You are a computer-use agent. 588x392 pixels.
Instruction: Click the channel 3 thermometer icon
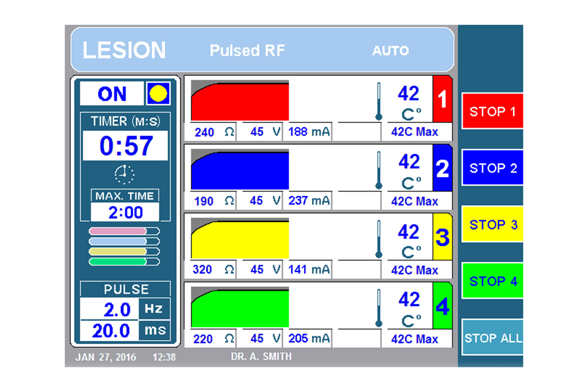(x=379, y=239)
